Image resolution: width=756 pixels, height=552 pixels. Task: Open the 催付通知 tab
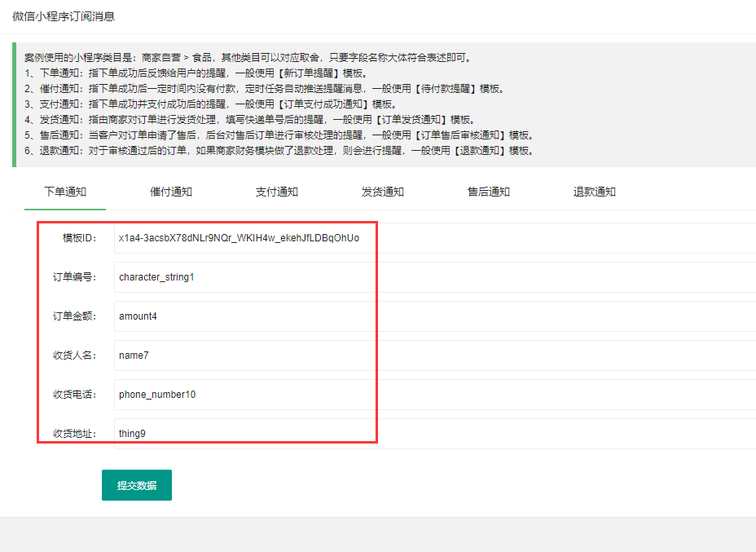coord(171,192)
